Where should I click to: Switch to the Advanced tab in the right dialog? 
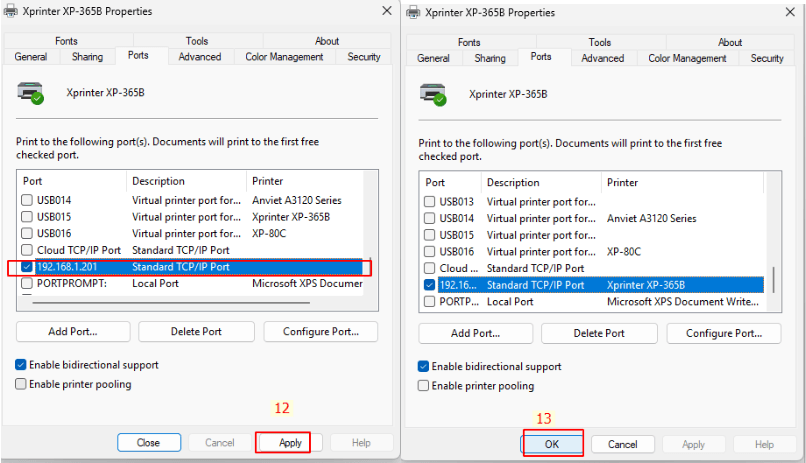(x=603, y=58)
